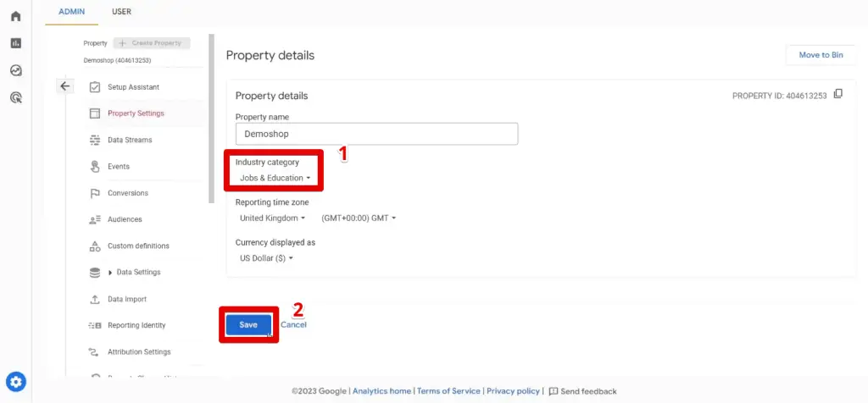
Task: Open the Industry category dropdown
Action: [275, 178]
